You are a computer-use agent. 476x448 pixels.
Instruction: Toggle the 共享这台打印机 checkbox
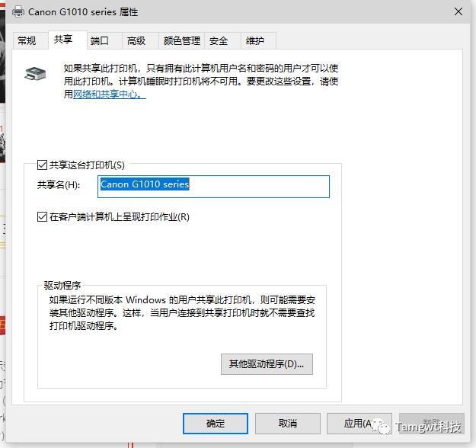tap(42, 165)
